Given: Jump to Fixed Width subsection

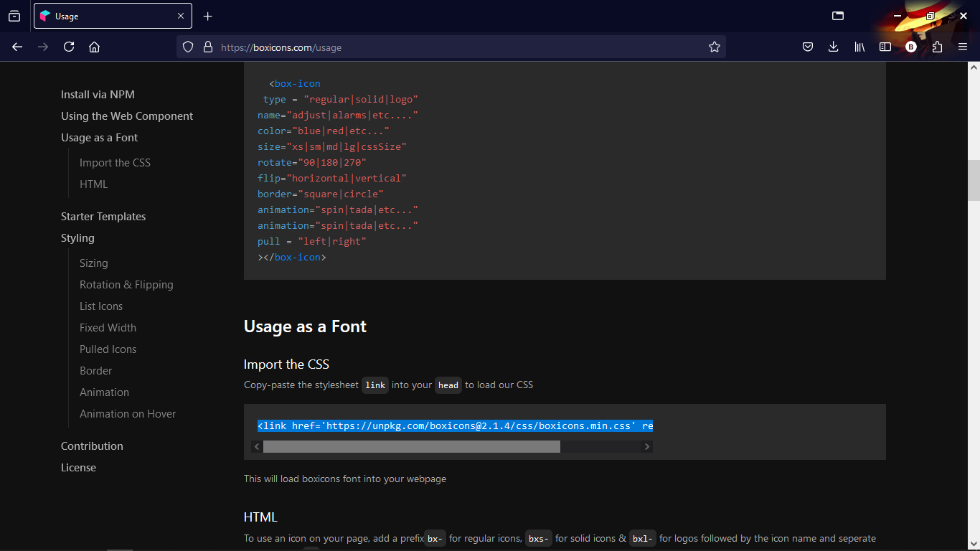Looking at the screenshot, I should pos(108,328).
